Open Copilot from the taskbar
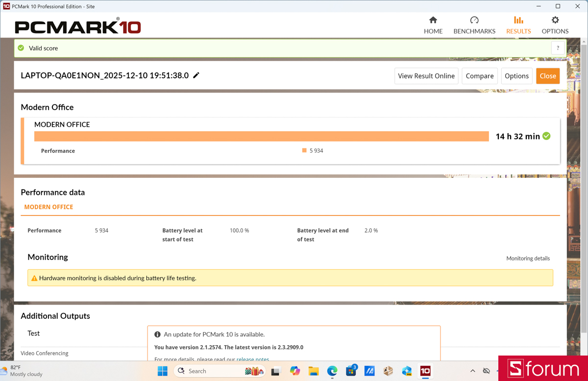Image resolution: width=588 pixels, height=381 pixels. pos(294,371)
